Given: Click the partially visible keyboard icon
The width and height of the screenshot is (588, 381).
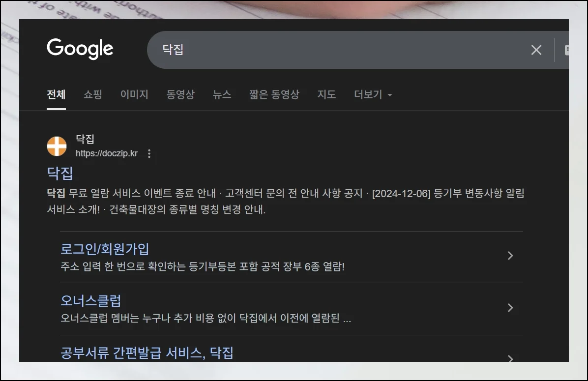Looking at the screenshot, I should pos(566,50).
